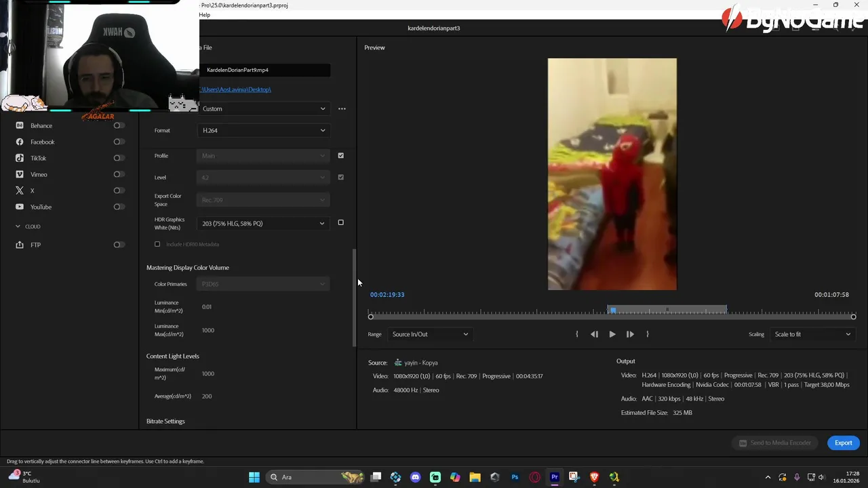Click Content Light Maximum value 1000
Image resolution: width=868 pixels, height=488 pixels.
[x=208, y=373]
